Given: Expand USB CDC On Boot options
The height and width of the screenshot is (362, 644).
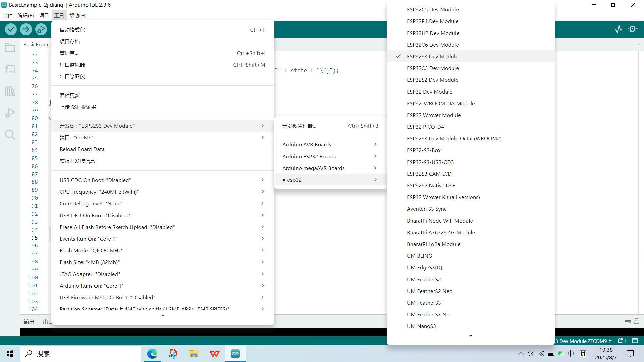Looking at the screenshot, I should coord(163,180).
